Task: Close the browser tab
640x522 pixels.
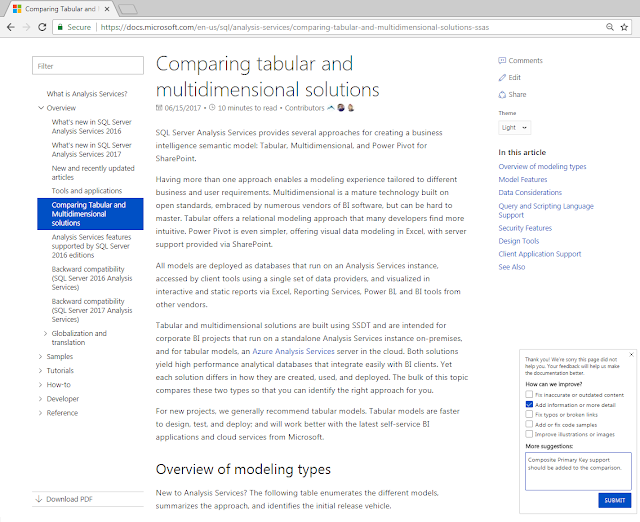Action: 107,9
